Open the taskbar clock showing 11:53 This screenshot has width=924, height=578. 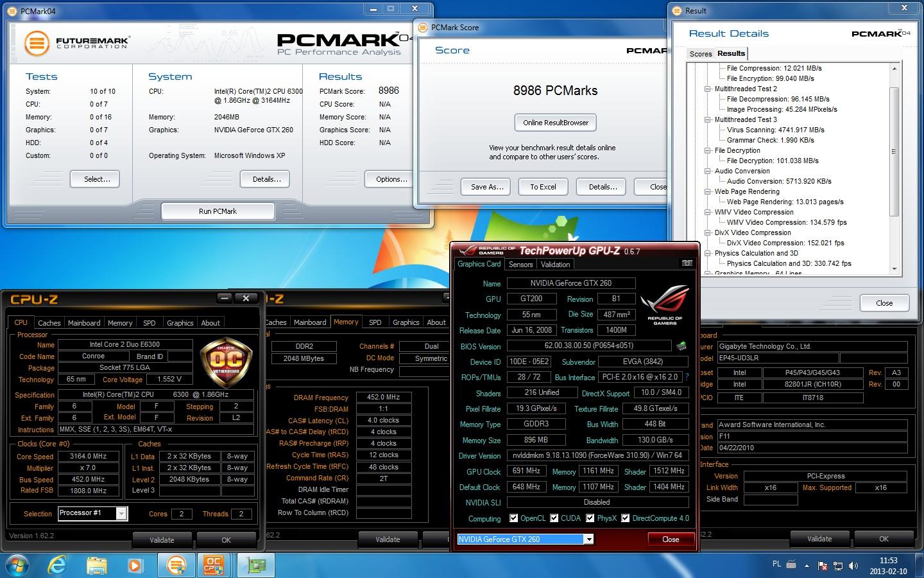[888, 566]
